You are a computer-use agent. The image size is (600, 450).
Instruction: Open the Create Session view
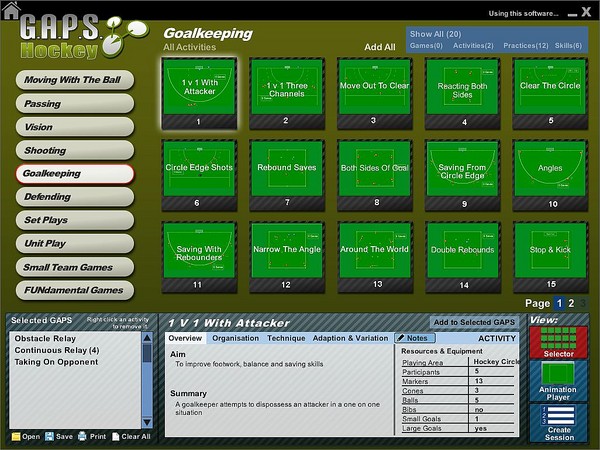560,421
